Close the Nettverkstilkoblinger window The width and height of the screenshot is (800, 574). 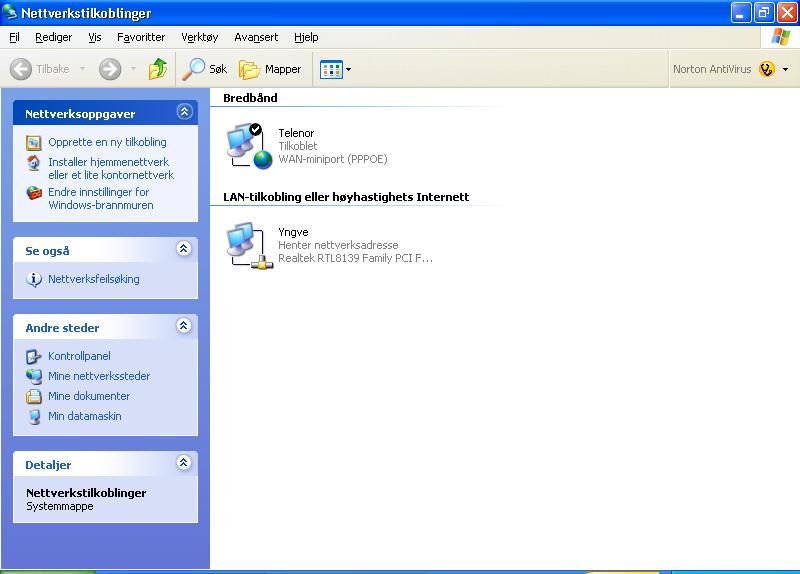pyautogui.click(x=787, y=13)
